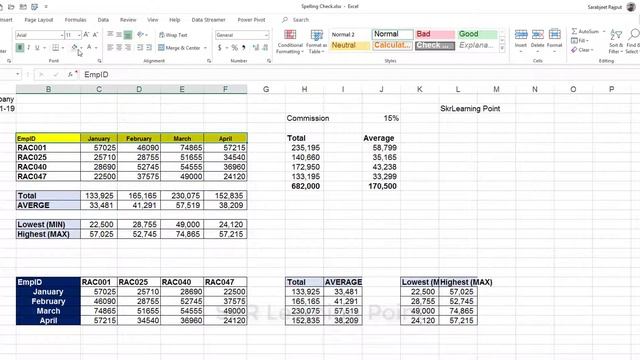Open the font name dropdown
Viewport: 640px width, 360px height.
62,35
